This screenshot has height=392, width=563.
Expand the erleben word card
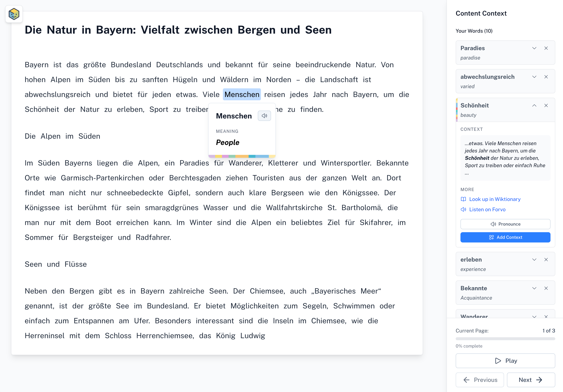click(534, 259)
